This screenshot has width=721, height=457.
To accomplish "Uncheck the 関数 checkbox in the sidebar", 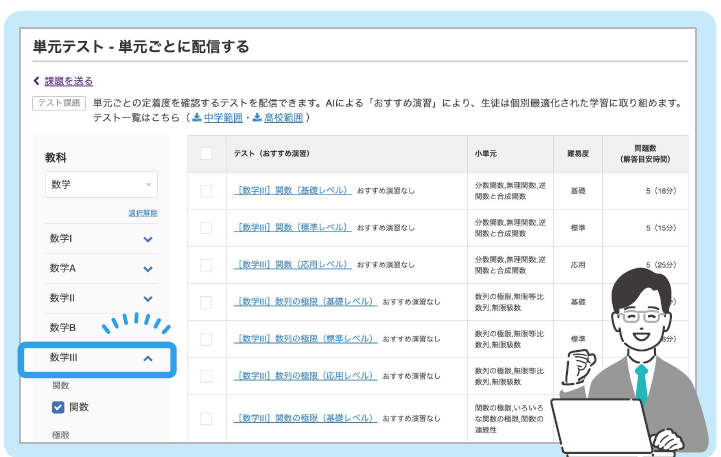I will pyautogui.click(x=58, y=407).
